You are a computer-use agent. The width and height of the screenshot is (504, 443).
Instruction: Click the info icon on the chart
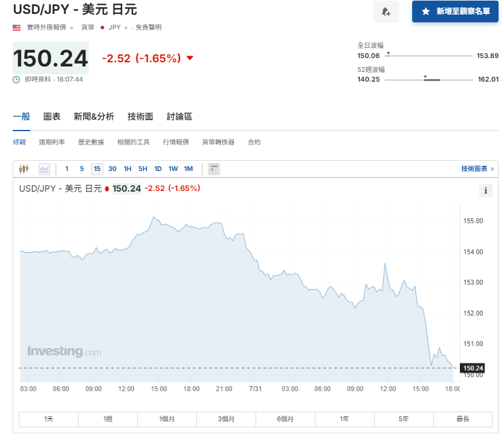[x=486, y=190]
